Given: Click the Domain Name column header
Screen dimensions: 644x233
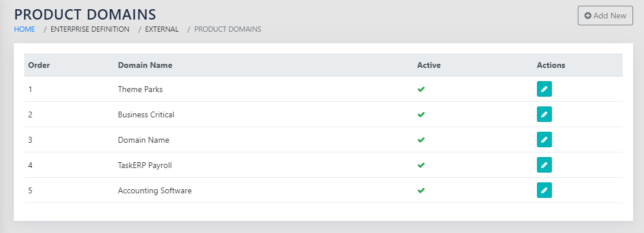Looking at the screenshot, I should tap(145, 65).
